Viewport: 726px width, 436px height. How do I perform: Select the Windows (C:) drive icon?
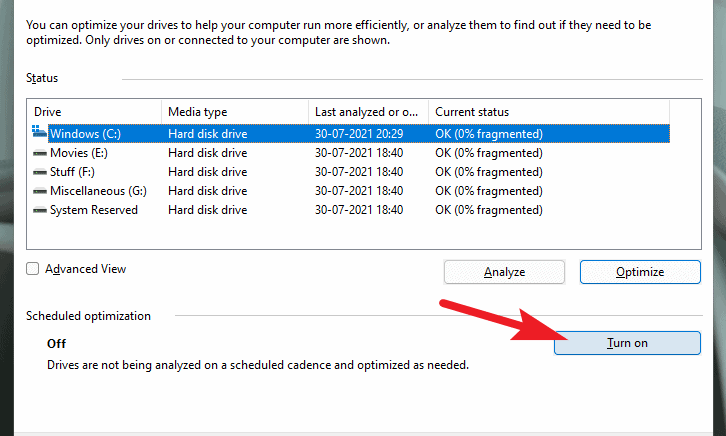pyautogui.click(x=39, y=131)
